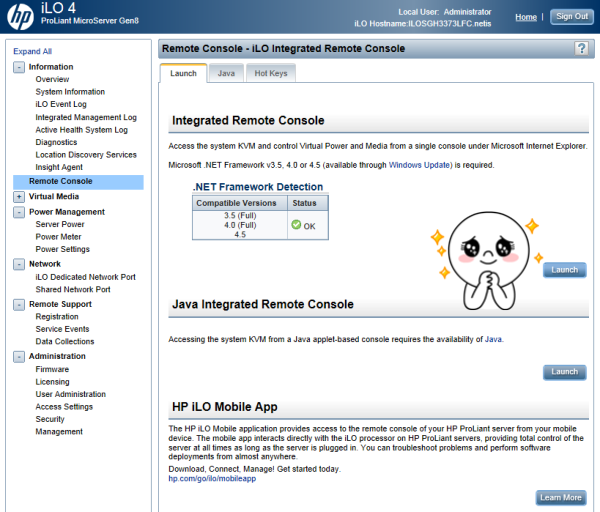Click the '4.0 (Full)' version entry
600x512 pixels.
(240, 225)
